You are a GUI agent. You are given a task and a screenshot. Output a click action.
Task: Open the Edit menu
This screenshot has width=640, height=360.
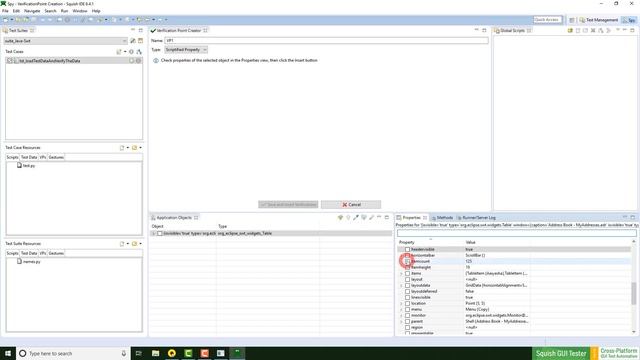click(x=16, y=11)
